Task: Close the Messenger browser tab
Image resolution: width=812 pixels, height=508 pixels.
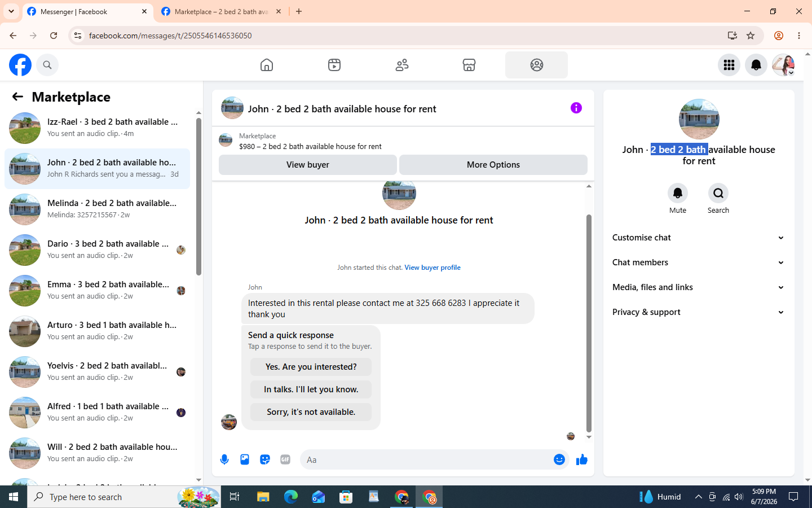Action: pyautogui.click(x=144, y=11)
